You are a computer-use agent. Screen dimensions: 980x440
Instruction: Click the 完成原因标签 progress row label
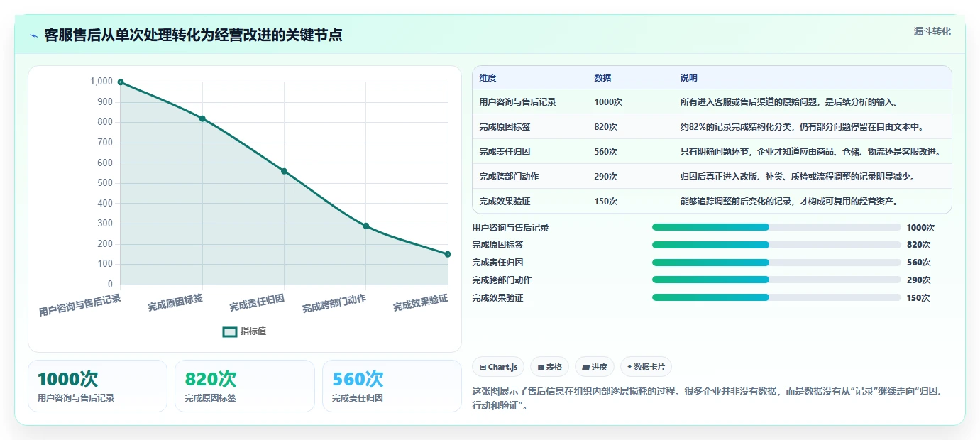497,245
